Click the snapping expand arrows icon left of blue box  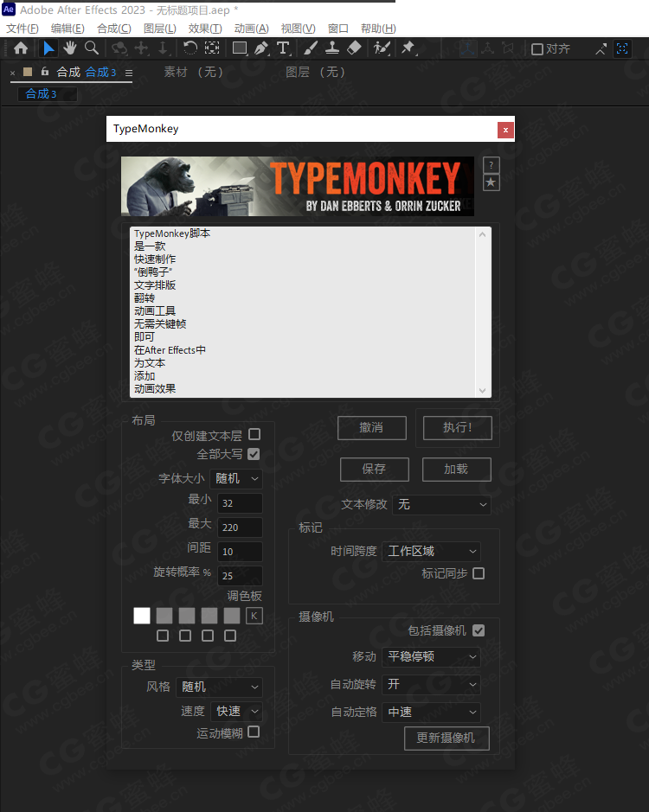[601, 49]
